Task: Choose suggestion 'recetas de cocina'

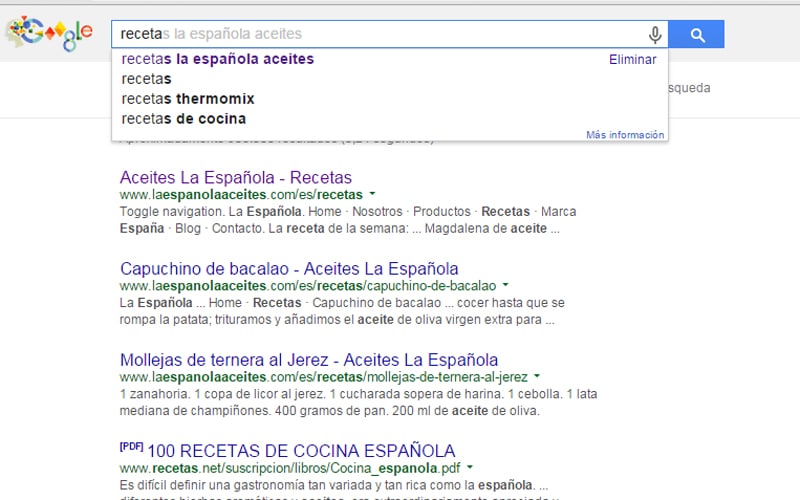Action: (184, 119)
